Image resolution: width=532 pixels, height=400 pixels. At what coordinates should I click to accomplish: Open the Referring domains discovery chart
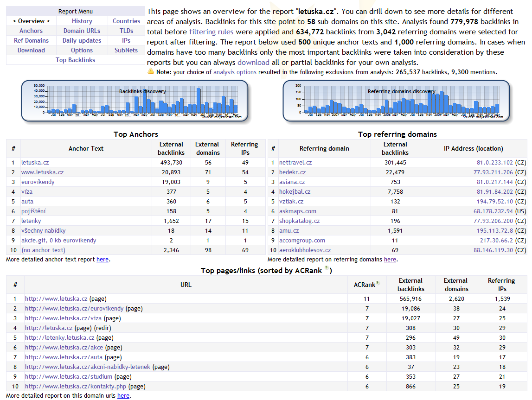(x=396, y=101)
